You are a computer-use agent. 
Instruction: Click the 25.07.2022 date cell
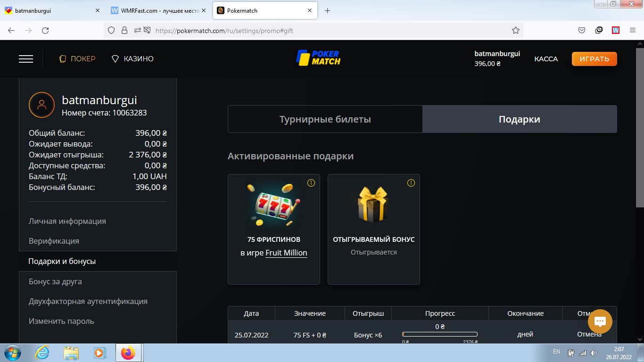251,335
